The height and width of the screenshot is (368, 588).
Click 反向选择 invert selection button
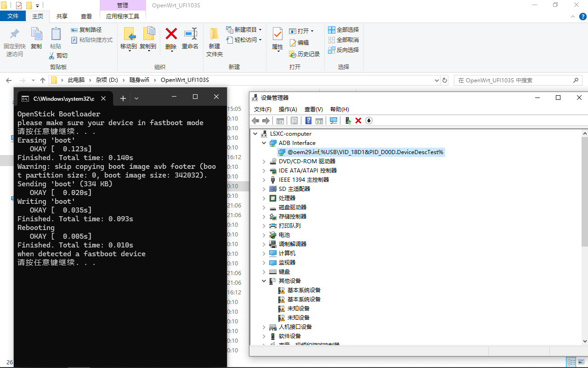point(343,50)
